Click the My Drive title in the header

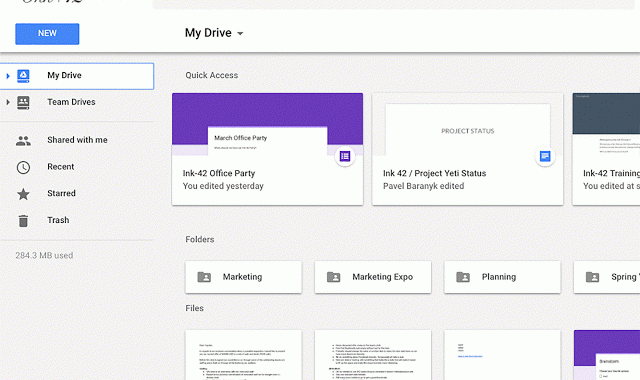click(x=208, y=33)
